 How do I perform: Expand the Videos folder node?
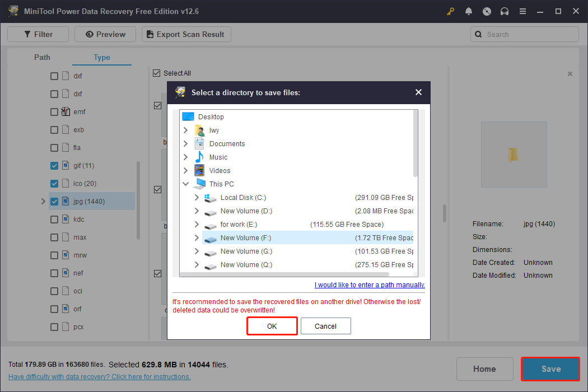pos(185,171)
